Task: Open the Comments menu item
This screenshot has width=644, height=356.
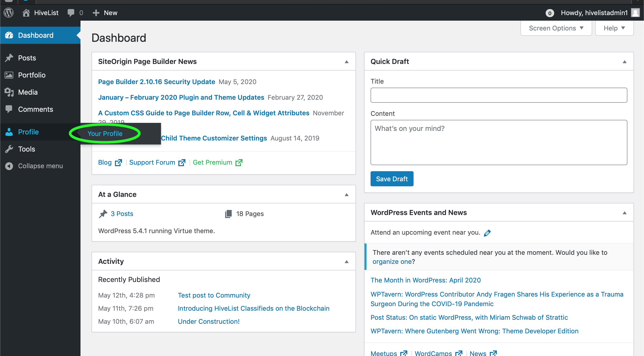Action: 40,109
